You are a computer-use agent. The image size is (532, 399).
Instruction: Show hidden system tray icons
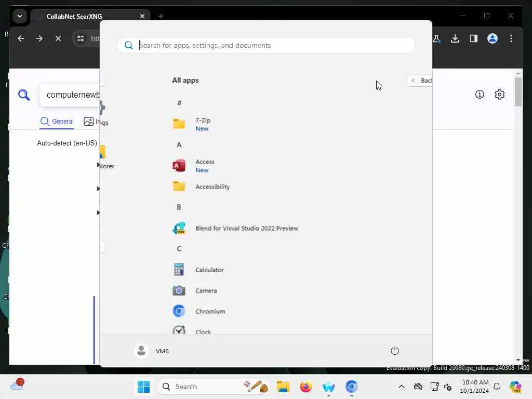coord(402,387)
